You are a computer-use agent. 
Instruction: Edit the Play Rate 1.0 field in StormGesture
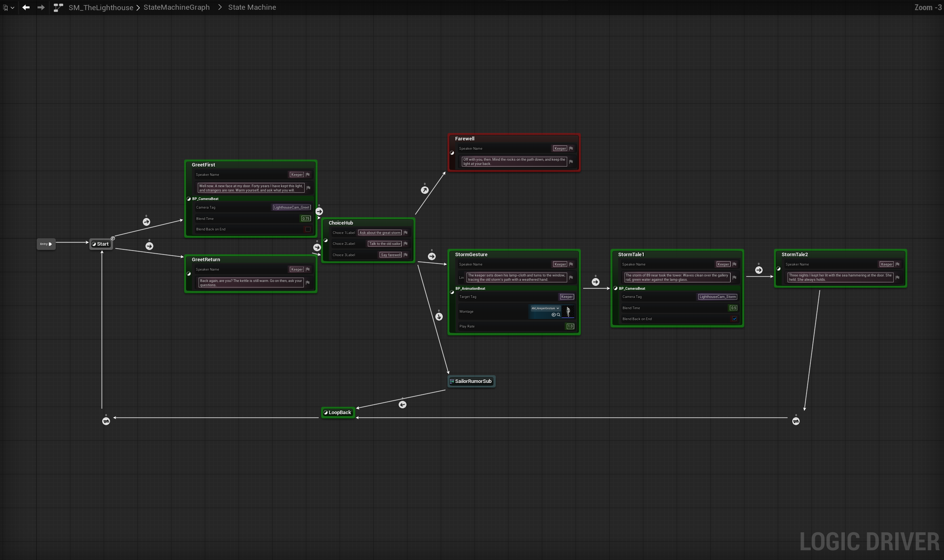coord(570,326)
